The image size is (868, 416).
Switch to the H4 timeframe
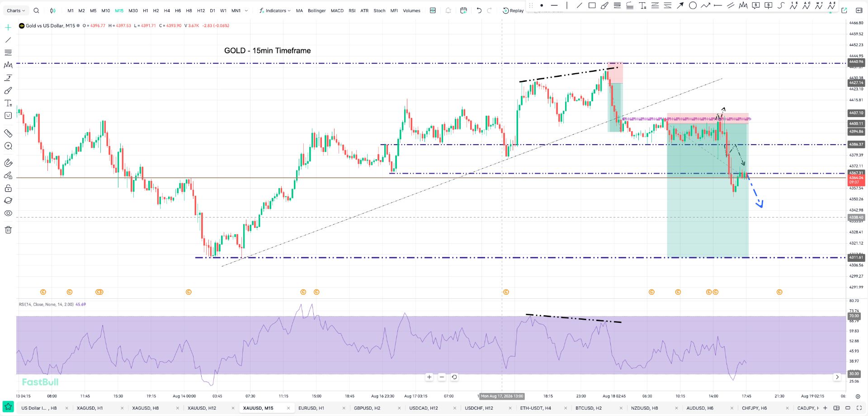coord(167,10)
